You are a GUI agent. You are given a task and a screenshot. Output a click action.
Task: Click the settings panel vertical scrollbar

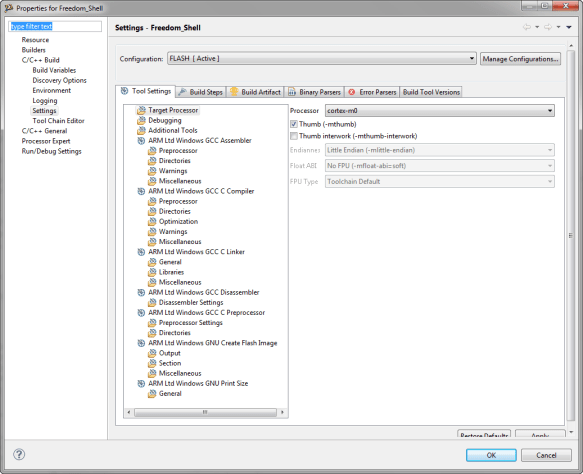[571, 235]
